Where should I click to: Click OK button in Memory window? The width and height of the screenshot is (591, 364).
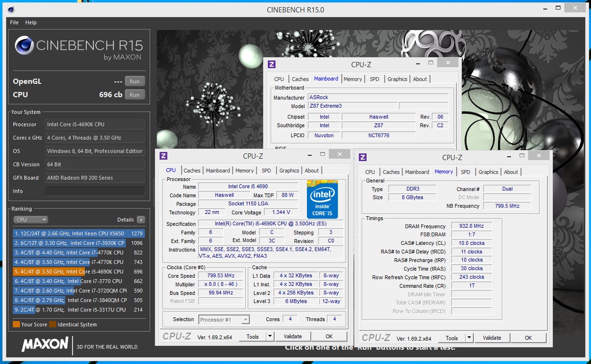(528, 338)
